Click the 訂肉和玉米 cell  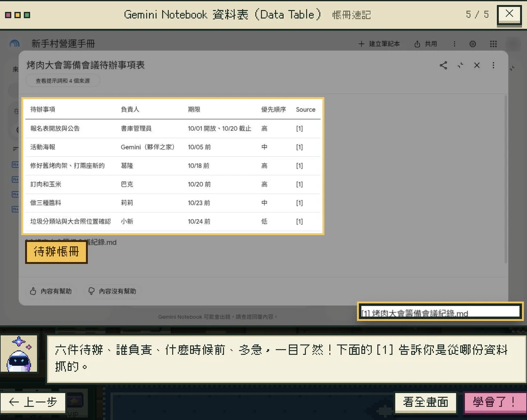(46, 184)
